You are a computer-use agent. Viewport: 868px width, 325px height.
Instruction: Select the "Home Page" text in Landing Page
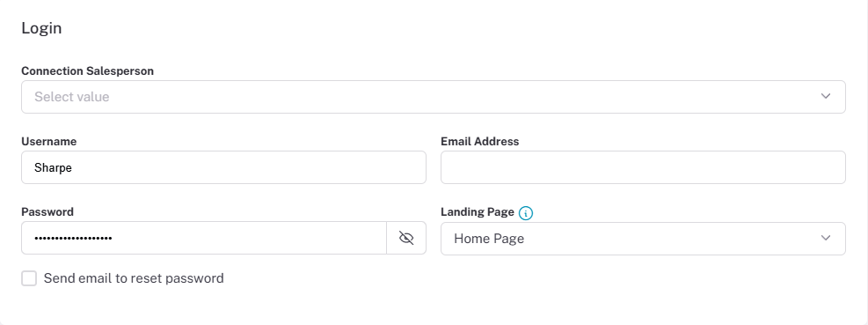489,239
